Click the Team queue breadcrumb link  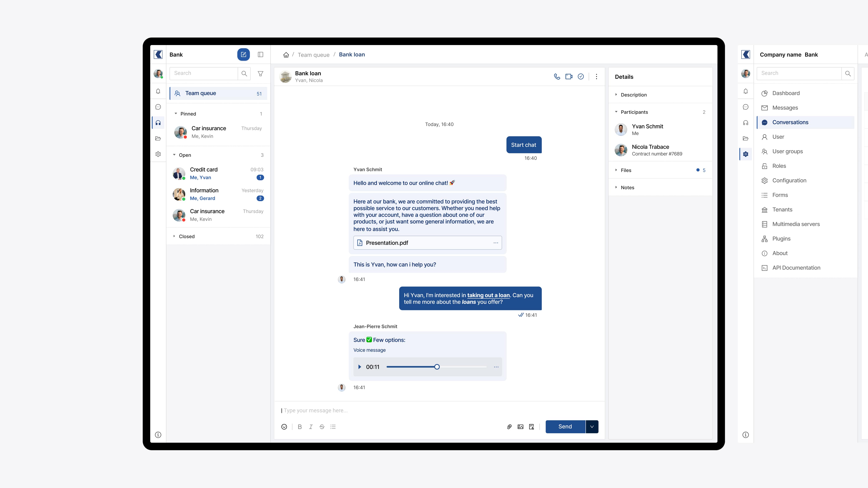(313, 55)
